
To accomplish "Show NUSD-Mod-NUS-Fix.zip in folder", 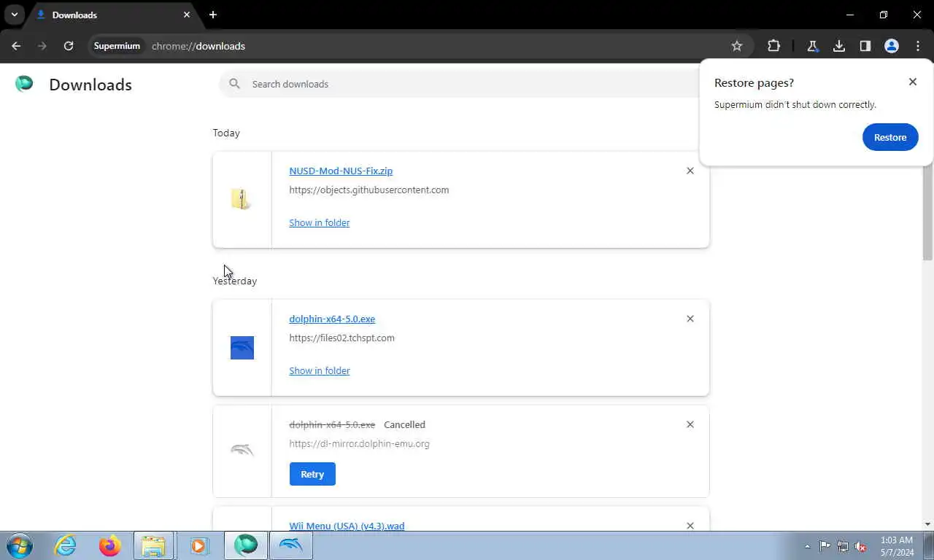I will tap(319, 222).
